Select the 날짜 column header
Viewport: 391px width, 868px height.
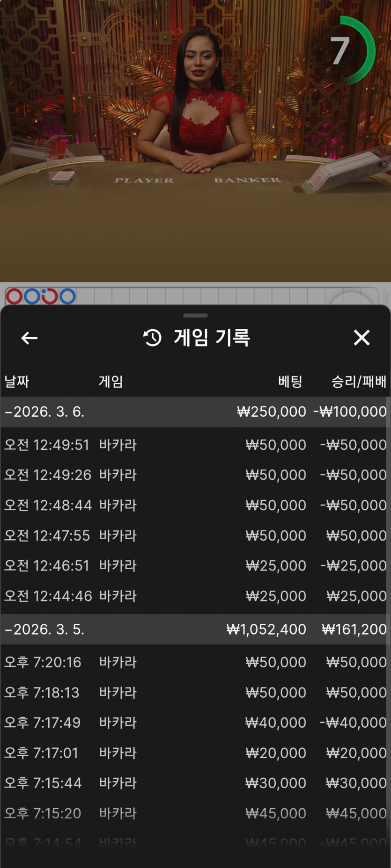click(17, 382)
